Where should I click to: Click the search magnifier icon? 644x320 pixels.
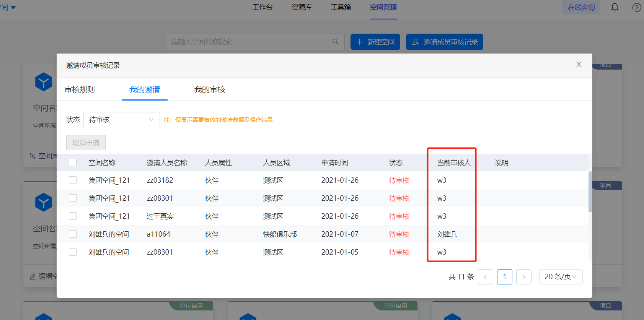tap(336, 42)
